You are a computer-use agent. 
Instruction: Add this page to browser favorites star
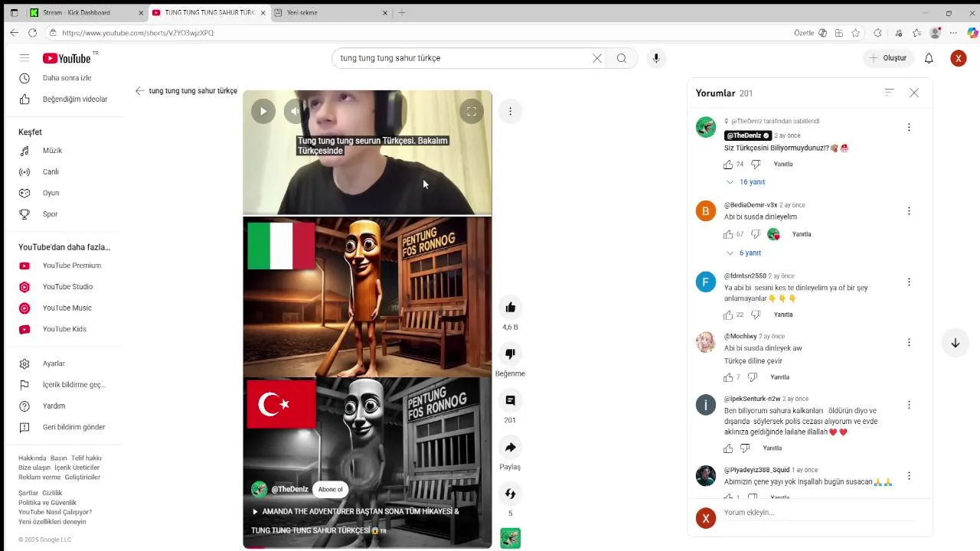tap(855, 33)
